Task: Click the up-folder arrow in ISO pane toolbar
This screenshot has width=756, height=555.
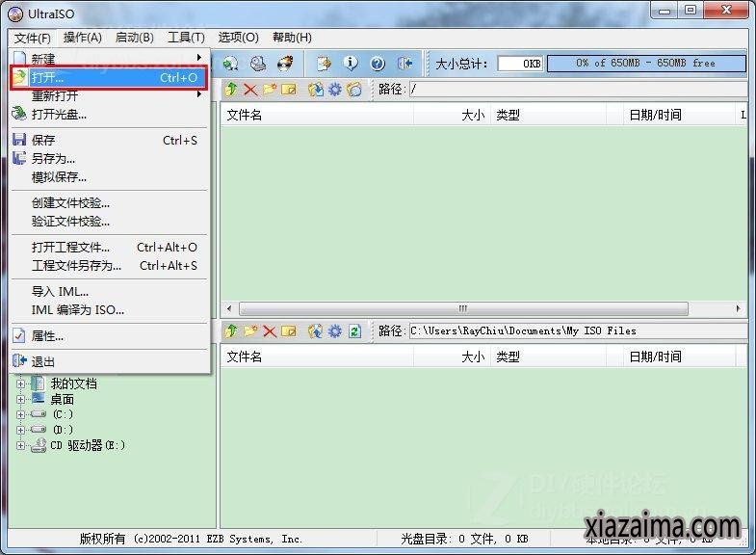Action: 231,90
